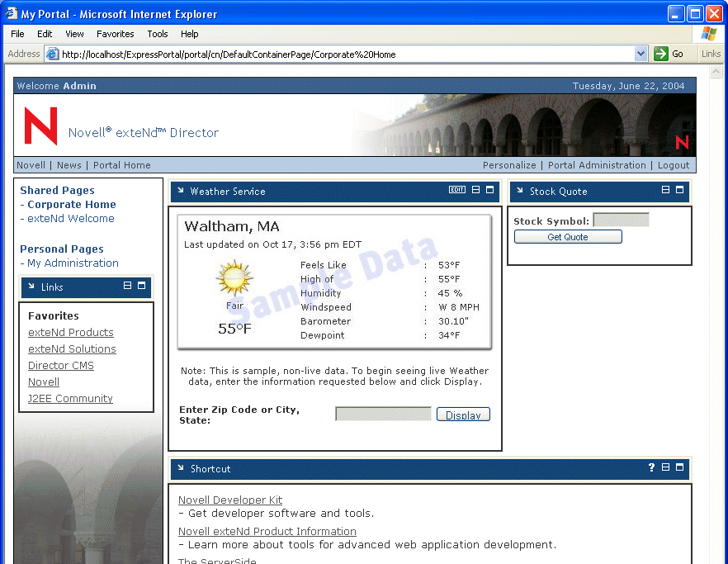Open exteNd Solutions favorite link
The image size is (728, 564).
(x=72, y=349)
